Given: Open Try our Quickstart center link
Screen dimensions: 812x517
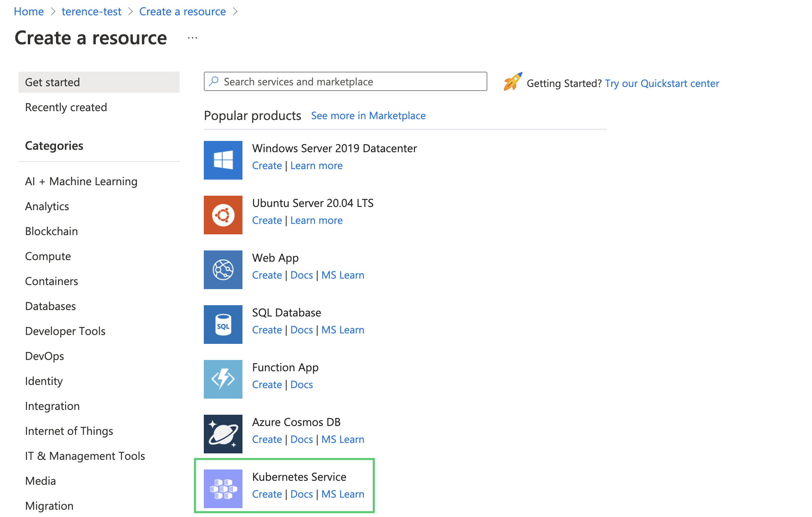Looking at the screenshot, I should point(662,83).
